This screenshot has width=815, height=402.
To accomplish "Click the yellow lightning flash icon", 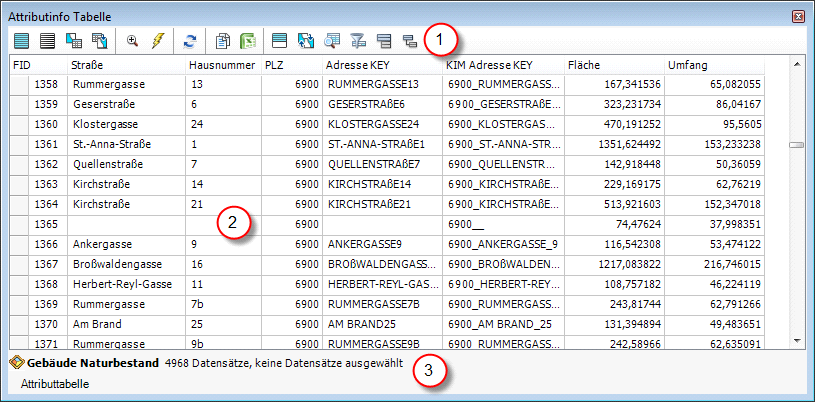I will pyautogui.click(x=158, y=41).
